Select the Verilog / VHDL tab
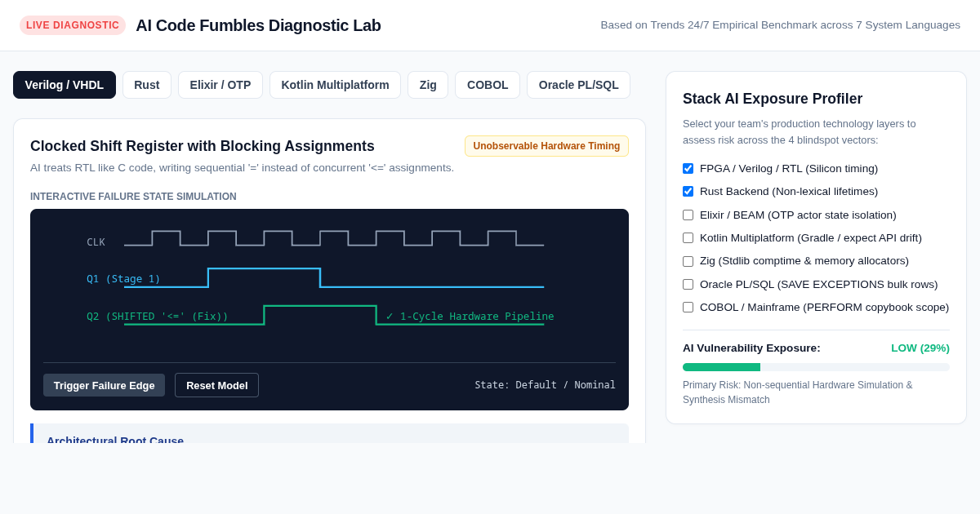 65,85
